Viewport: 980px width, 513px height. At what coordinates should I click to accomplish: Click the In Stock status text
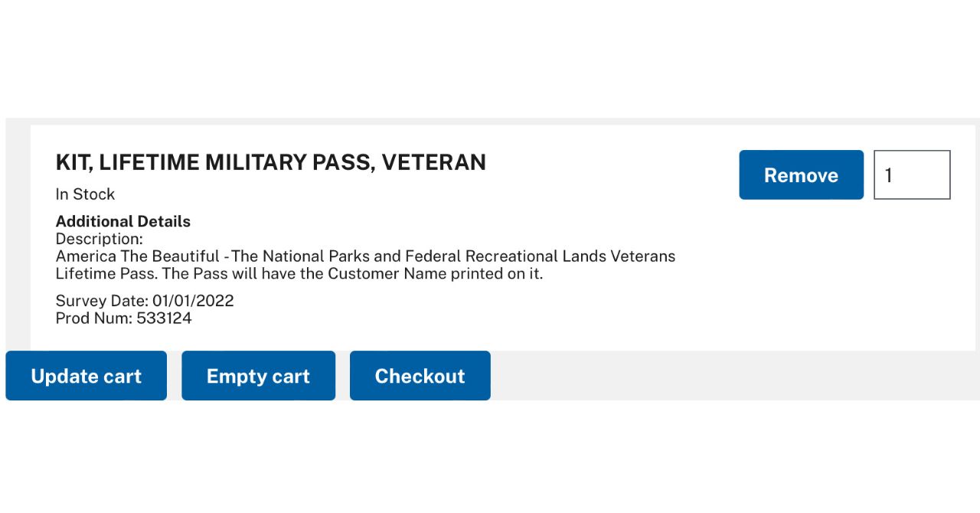click(85, 194)
